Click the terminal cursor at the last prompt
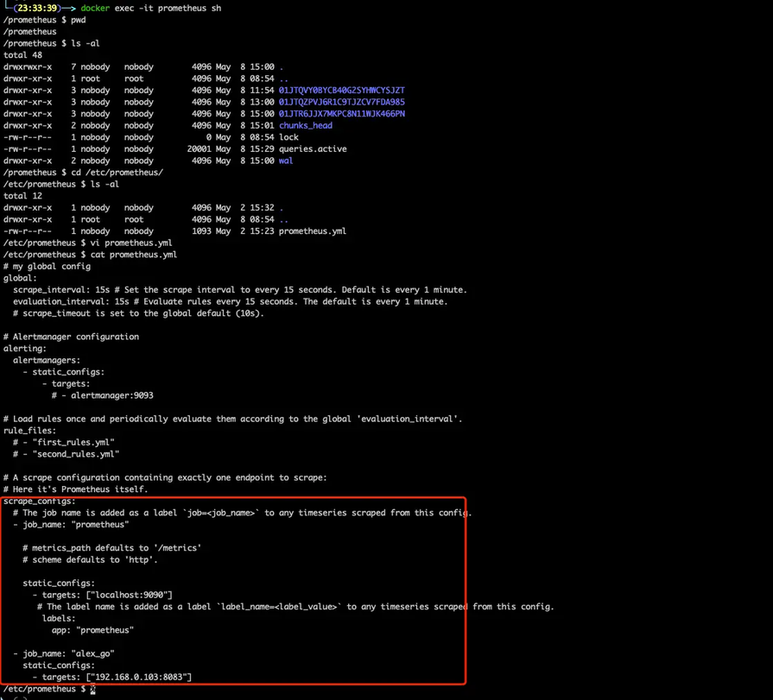773x700 pixels. pyautogui.click(x=92, y=689)
